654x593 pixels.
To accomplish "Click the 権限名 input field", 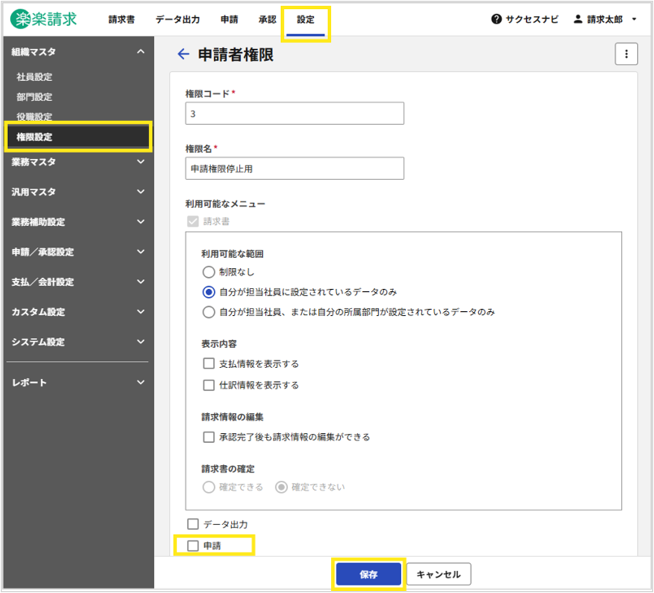I will (x=294, y=168).
